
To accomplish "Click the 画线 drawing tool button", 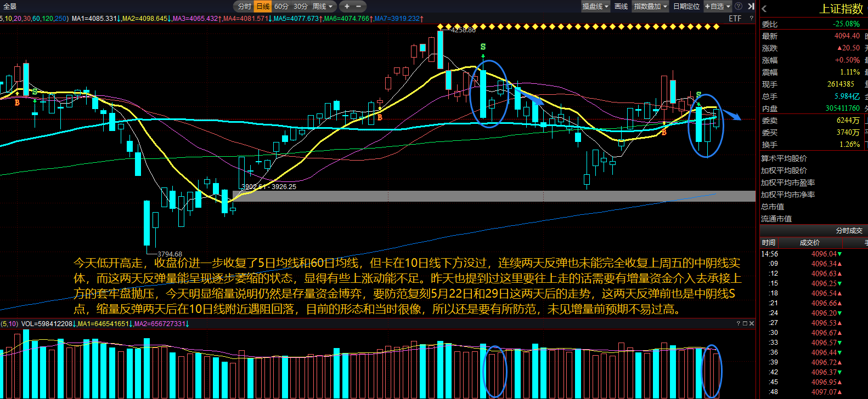I will point(621,7).
